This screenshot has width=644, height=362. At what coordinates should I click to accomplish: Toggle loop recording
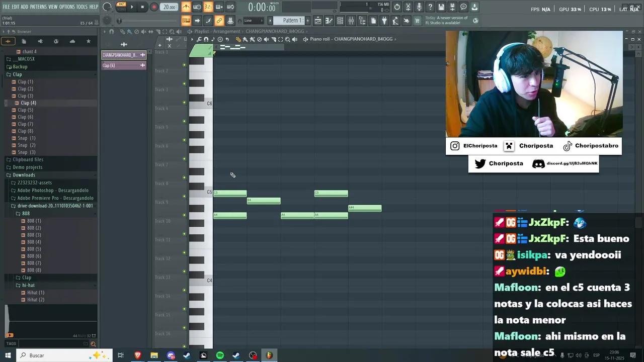230,7
